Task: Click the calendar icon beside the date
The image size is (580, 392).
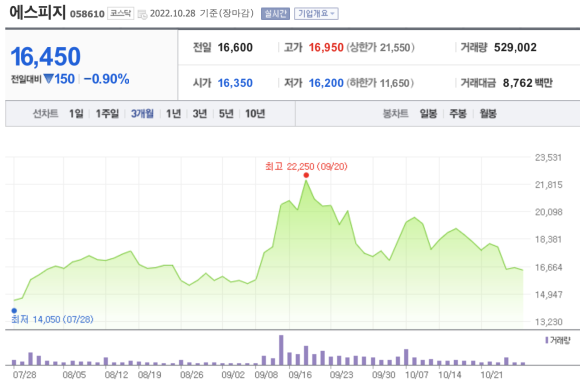Action: click(142, 14)
